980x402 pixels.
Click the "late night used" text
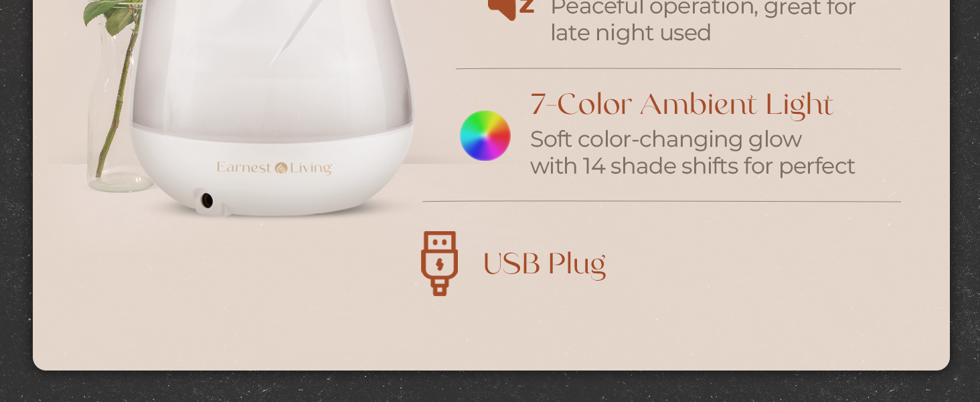[631, 33]
